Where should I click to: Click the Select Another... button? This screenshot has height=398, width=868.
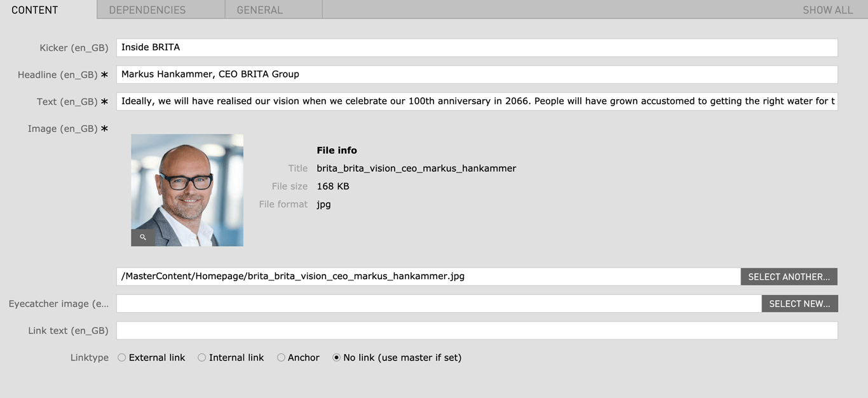coord(789,277)
